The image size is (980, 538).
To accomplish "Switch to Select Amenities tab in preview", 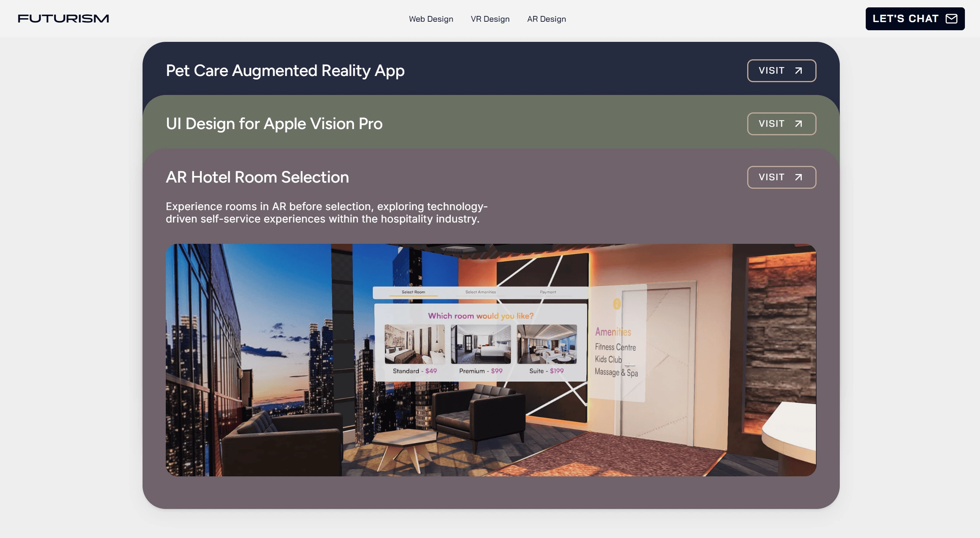I will [480, 292].
